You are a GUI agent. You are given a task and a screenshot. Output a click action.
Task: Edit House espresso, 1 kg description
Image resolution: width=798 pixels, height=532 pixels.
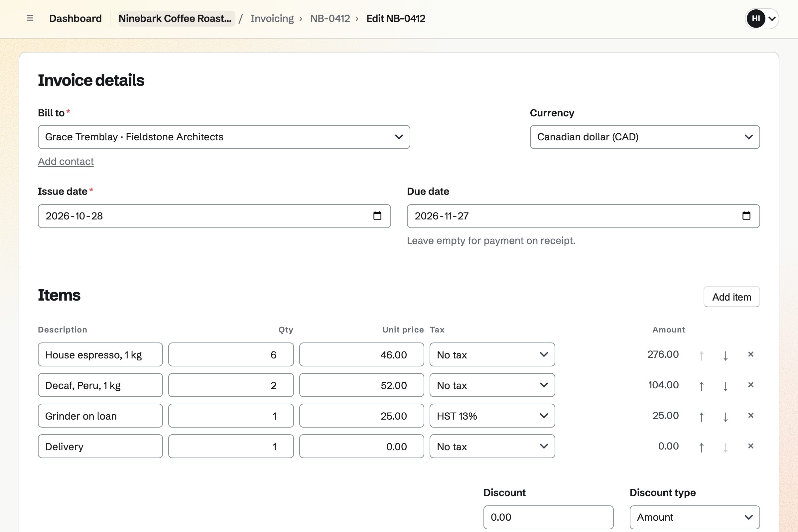coord(100,354)
